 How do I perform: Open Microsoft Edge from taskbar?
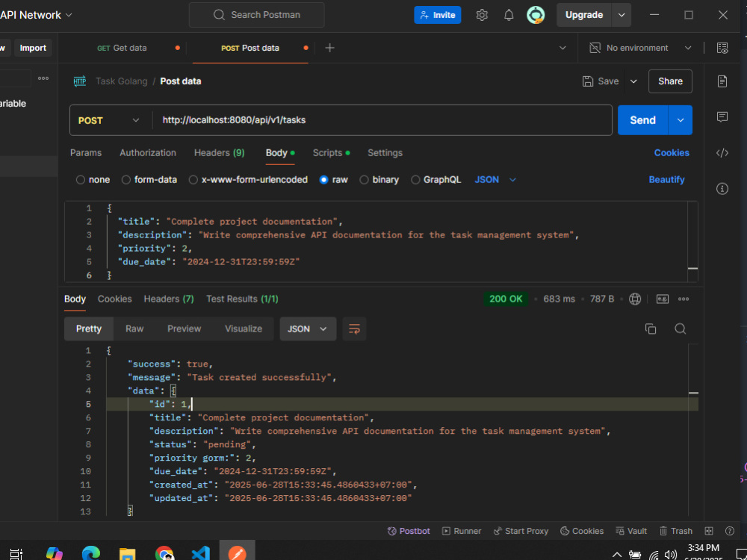click(91, 553)
